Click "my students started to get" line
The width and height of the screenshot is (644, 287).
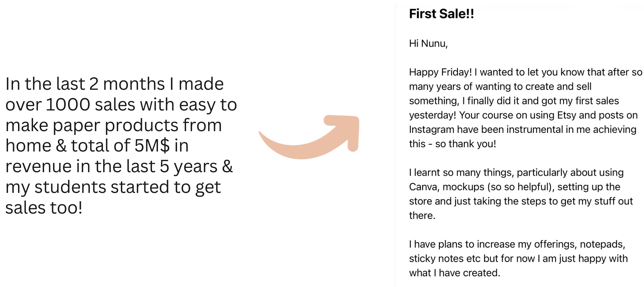click(x=113, y=187)
